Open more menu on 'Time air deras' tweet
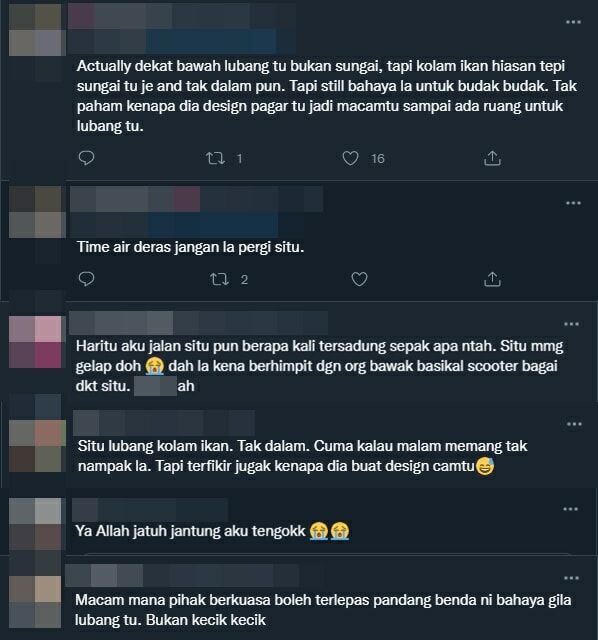598x640 pixels. 574,203
